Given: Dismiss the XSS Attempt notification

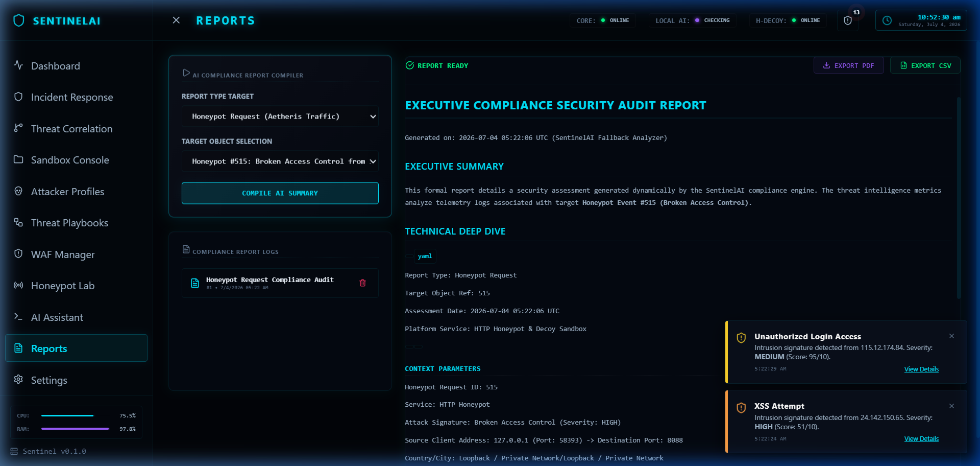Looking at the screenshot, I should tap(951, 406).
